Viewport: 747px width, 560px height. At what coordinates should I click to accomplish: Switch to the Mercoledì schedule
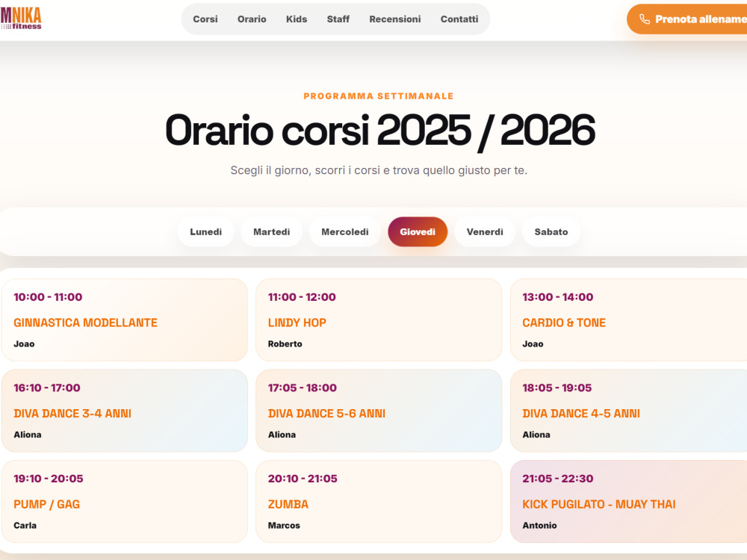pyautogui.click(x=345, y=232)
